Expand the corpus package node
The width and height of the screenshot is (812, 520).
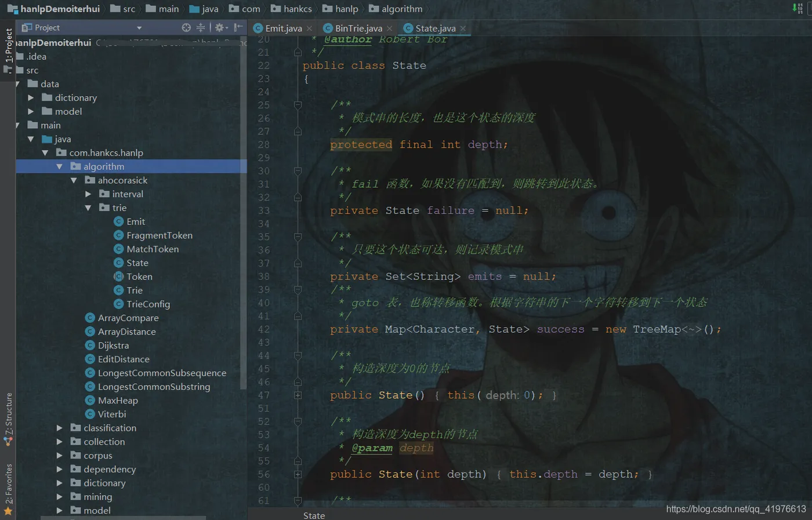59,456
